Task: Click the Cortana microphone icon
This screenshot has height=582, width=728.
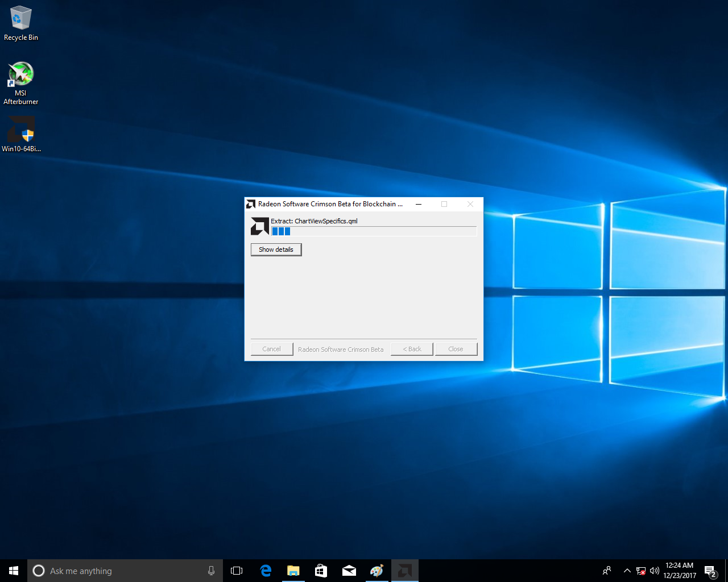Action: (x=211, y=571)
